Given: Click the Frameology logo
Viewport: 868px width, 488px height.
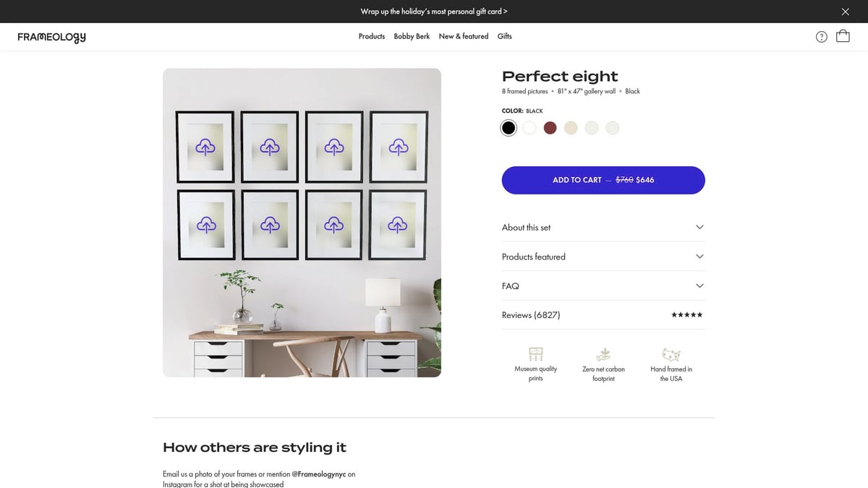Looking at the screenshot, I should click(x=50, y=36).
